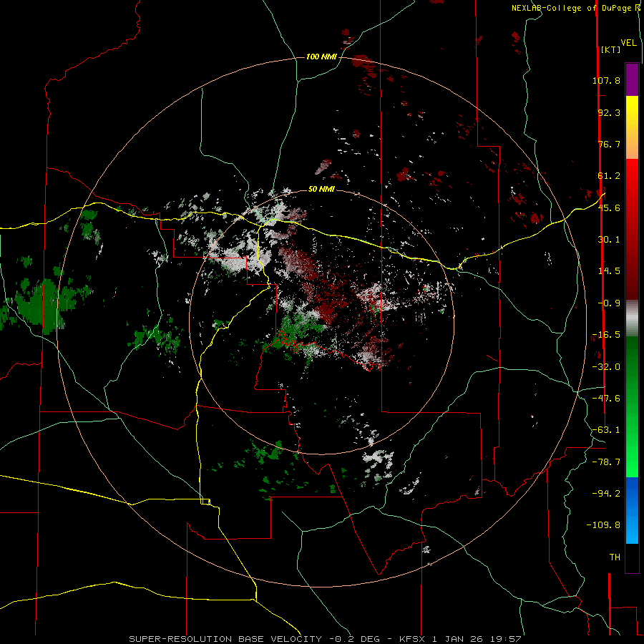The width and height of the screenshot is (644, 644).
Task: Click the Super-Resolution Base Velocity caption text
Action: click(x=326, y=639)
